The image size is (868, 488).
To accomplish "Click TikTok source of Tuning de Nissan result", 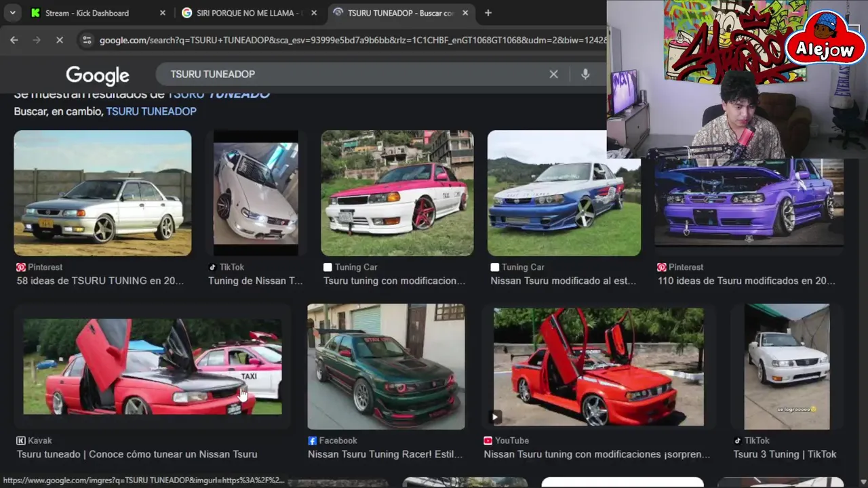I will coord(226,267).
